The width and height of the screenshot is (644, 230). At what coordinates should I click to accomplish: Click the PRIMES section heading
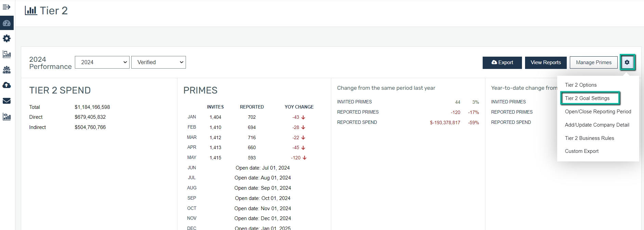(x=200, y=90)
